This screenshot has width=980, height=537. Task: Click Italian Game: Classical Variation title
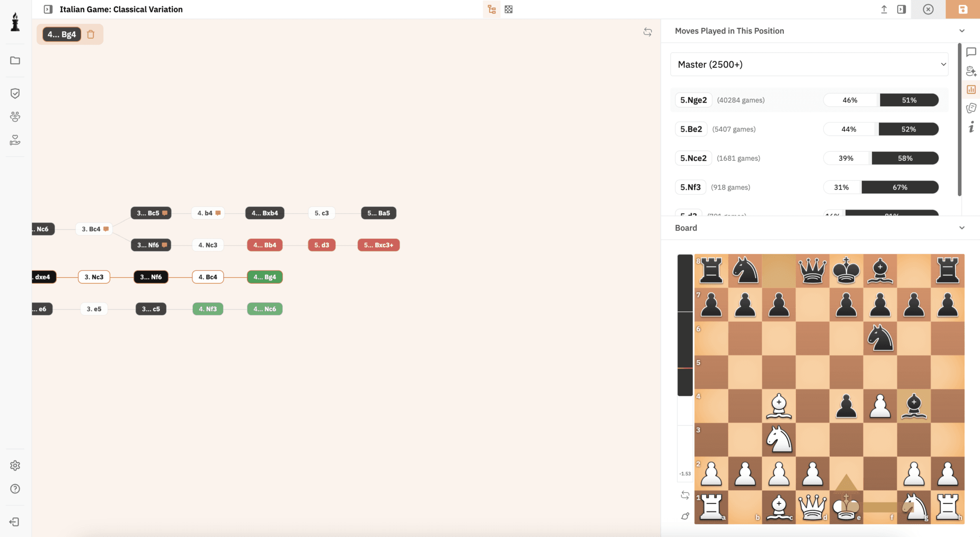(x=121, y=9)
